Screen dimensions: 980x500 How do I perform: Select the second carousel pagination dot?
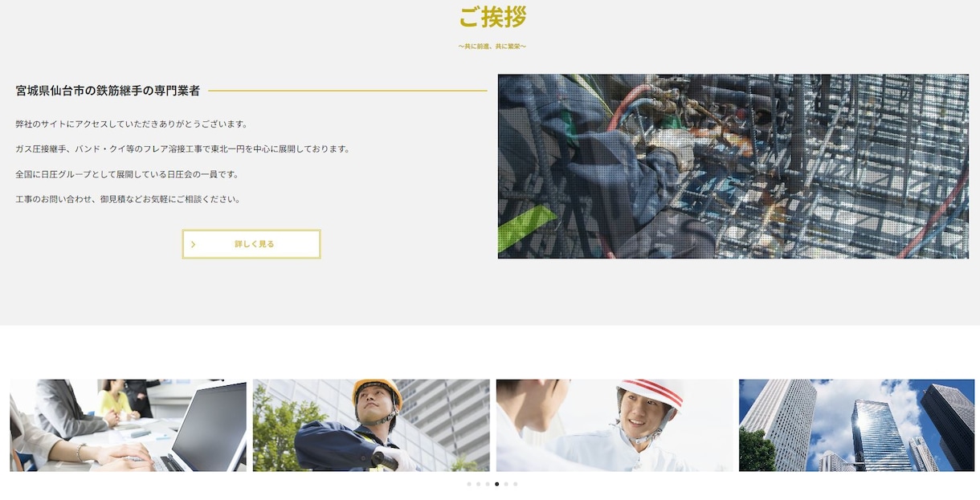478,484
